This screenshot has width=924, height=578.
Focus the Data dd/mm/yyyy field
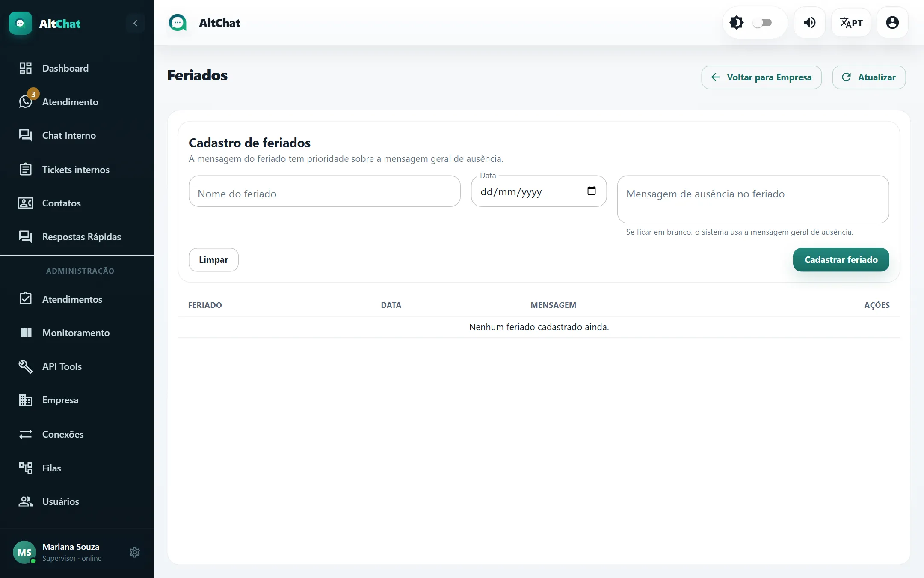tap(539, 191)
